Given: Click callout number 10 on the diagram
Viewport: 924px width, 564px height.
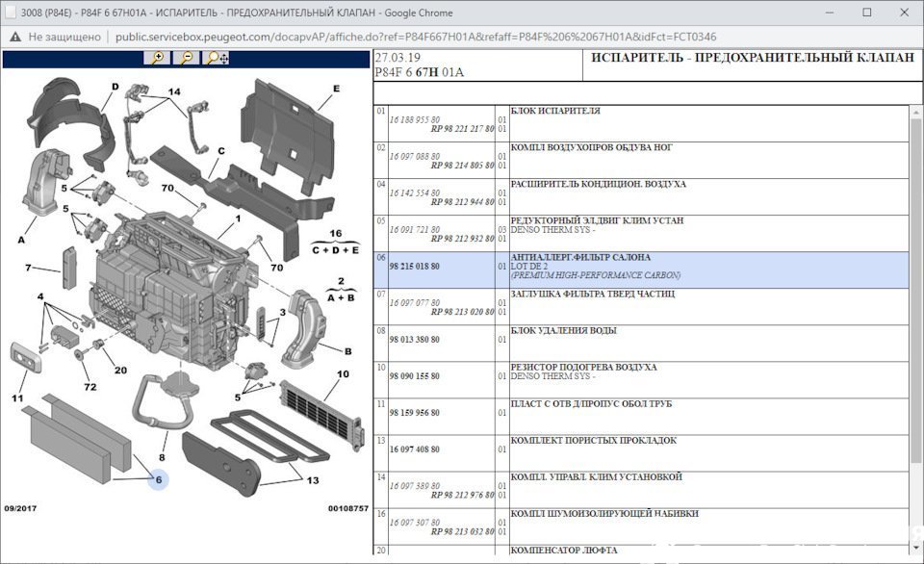Looking at the screenshot, I should click(x=343, y=373).
